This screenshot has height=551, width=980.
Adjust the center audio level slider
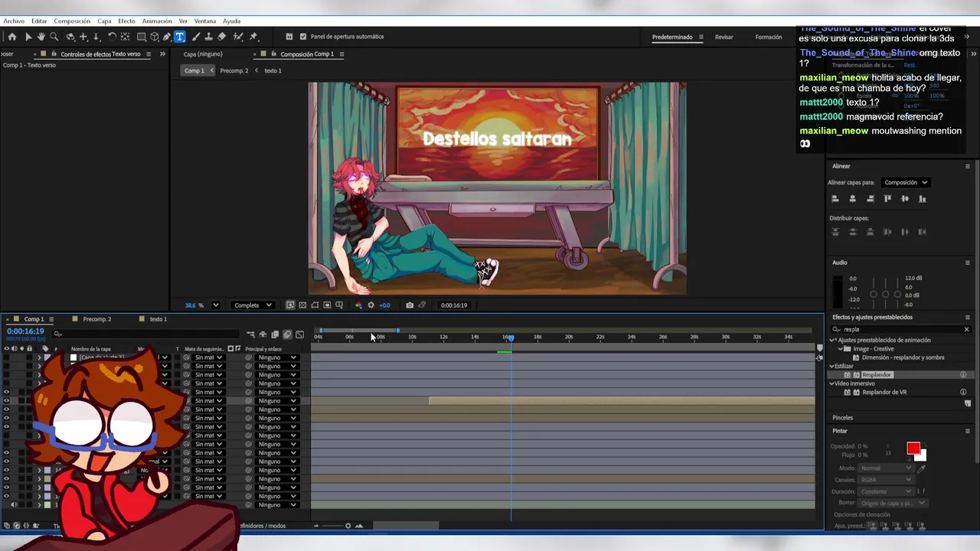pyautogui.click(x=885, y=295)
